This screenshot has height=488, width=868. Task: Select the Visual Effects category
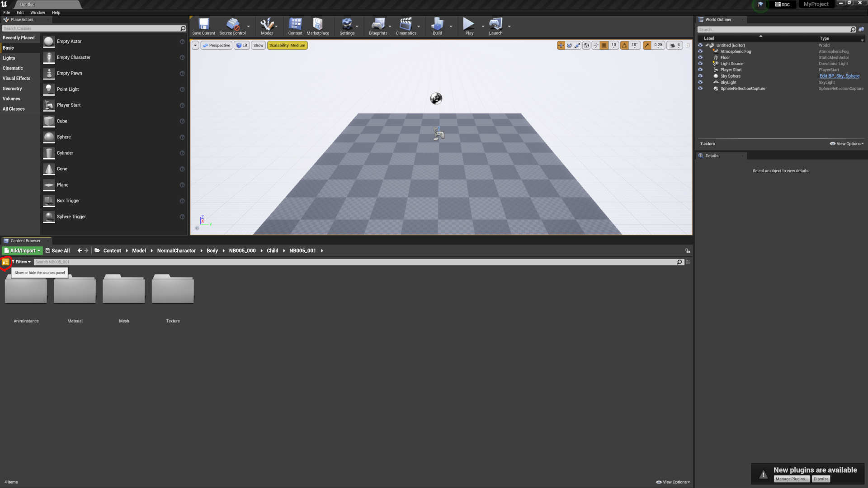pyautogui.click(x=20, y=79)
